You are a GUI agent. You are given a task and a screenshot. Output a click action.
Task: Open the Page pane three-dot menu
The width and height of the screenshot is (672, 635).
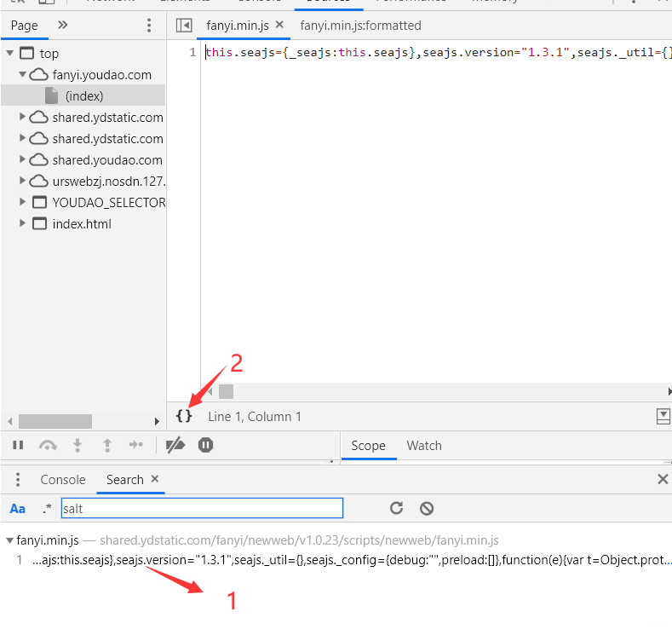149,26
